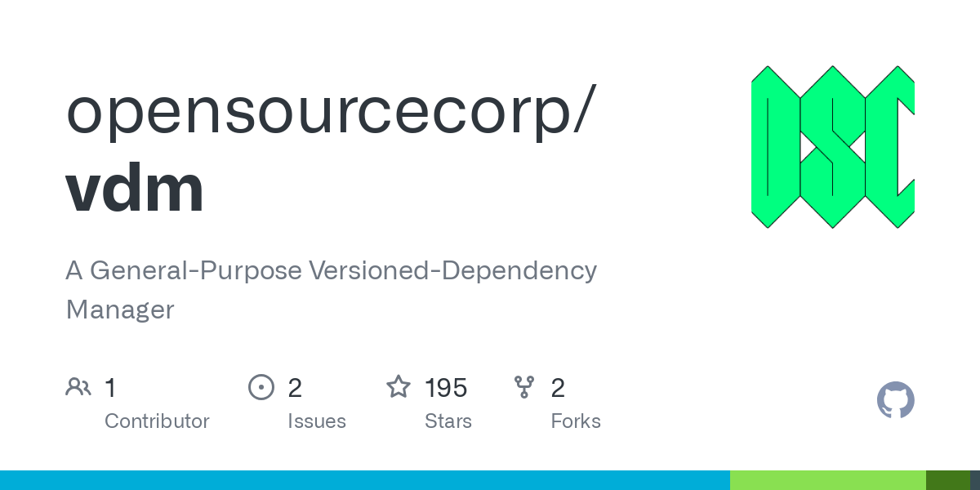Click the fork branch icon
980x490 pixels.
tap(524, 387)
